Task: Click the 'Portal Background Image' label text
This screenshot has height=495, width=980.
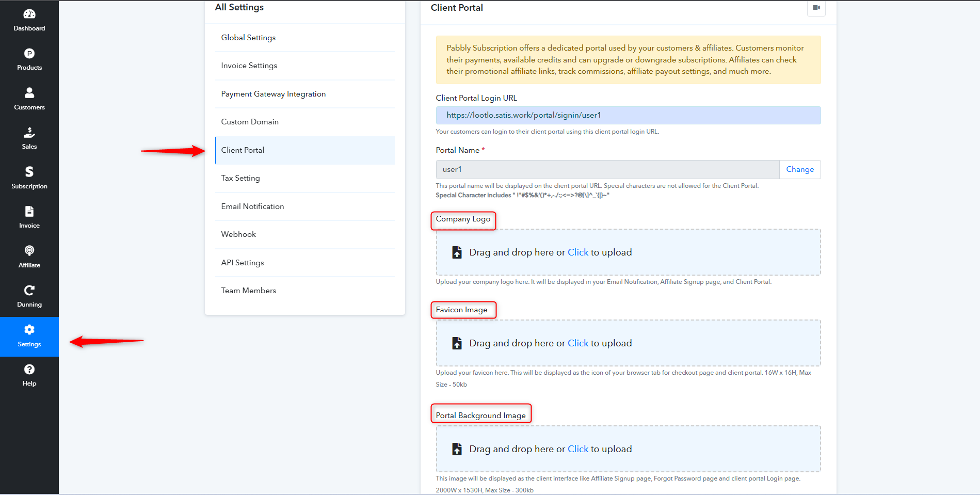Action: coord(480,416)
